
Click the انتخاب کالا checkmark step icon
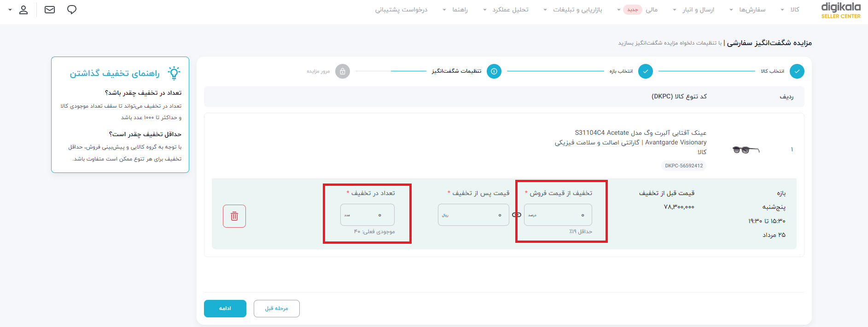797,71
